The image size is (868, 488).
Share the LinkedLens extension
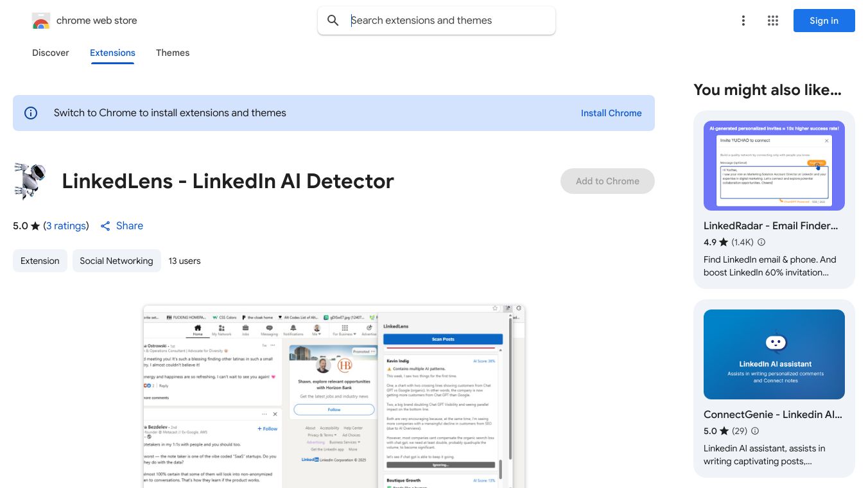click(x=121, y=226)
